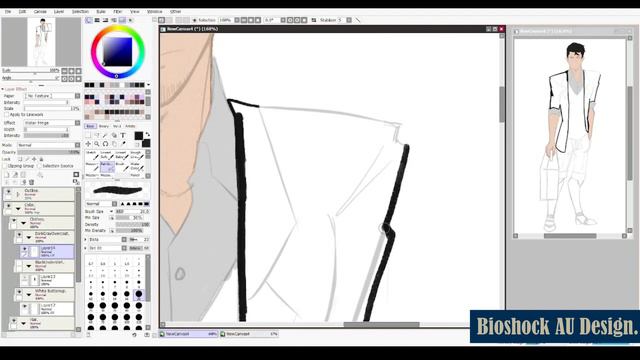
Task: Hide the Color layer folder
Action: [x=8, y=206]
